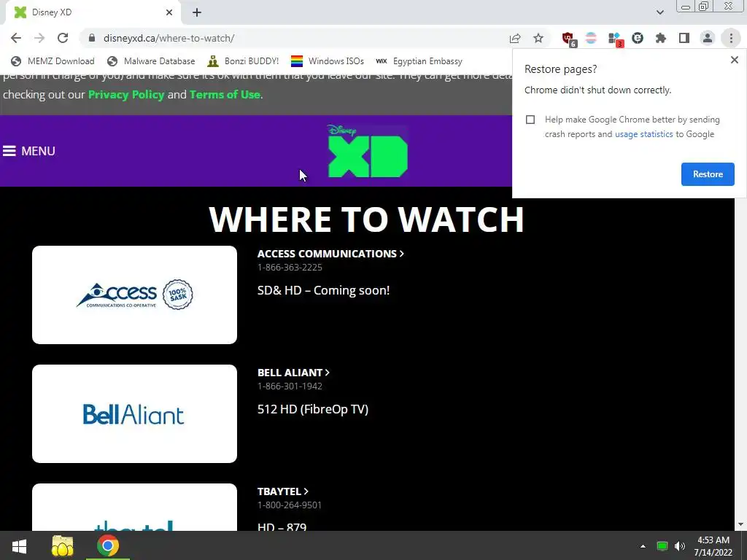747x560 pixels.
Task: View site info via lock icon
Action: pos(92,38)
